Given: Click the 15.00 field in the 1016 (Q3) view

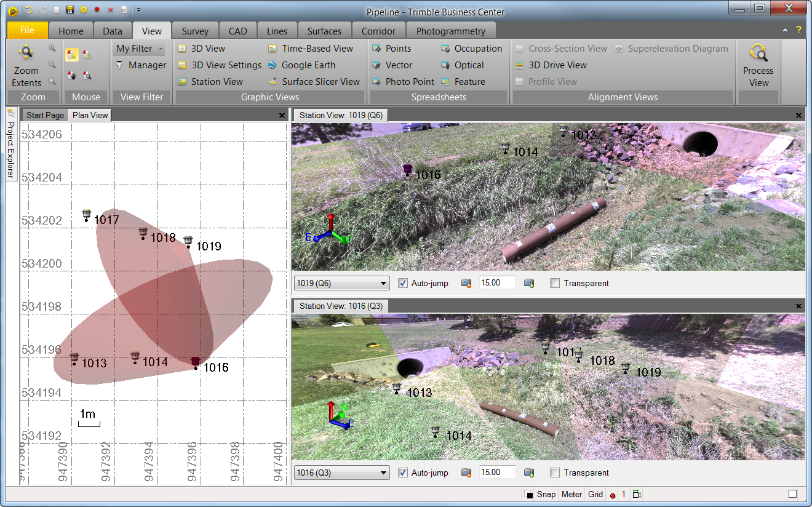Looking at the screenshot, I should pos(496,473).
